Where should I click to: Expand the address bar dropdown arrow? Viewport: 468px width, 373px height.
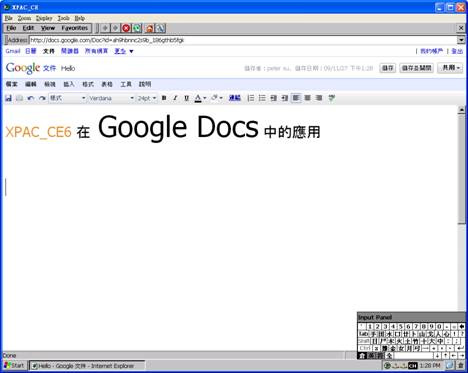coord(461,40)
